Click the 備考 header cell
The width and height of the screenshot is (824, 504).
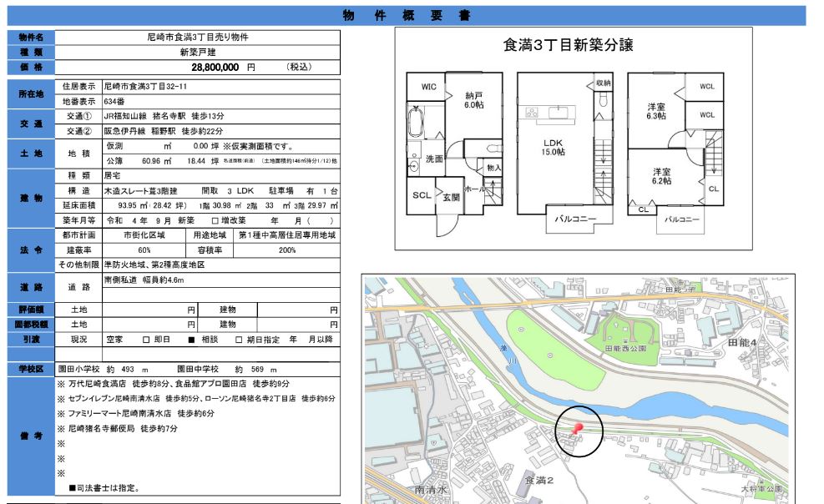(31, 436)
